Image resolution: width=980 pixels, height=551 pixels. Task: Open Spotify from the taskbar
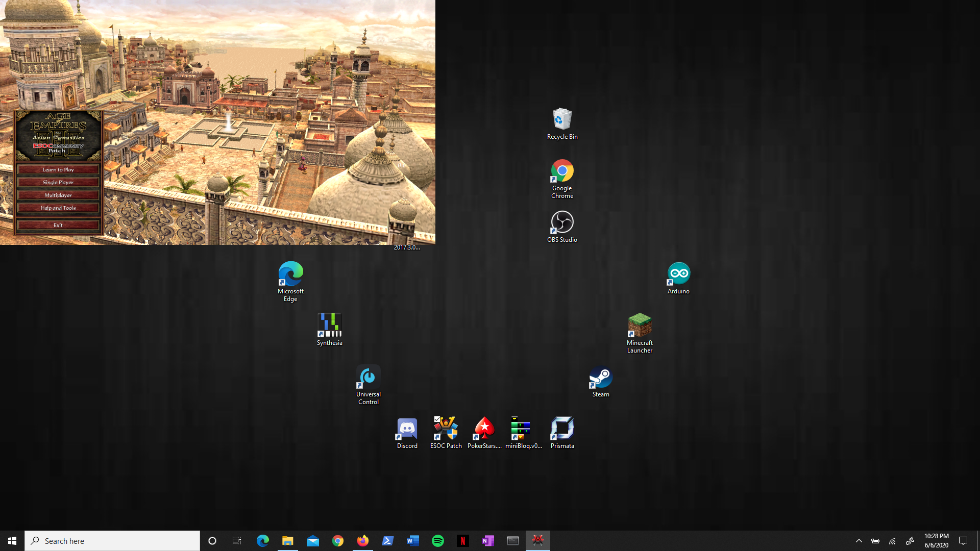[438, 541]
